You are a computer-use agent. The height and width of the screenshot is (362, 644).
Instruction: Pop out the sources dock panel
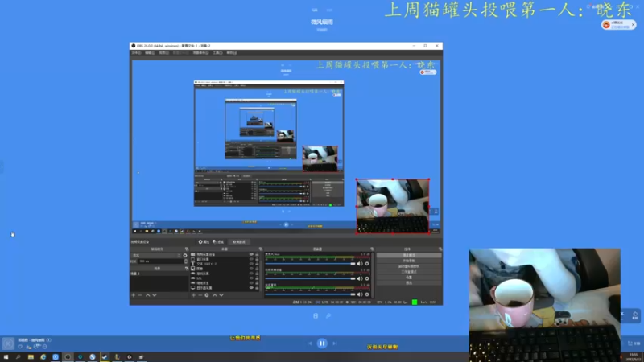pyautogui.click(x=260, y=249)
